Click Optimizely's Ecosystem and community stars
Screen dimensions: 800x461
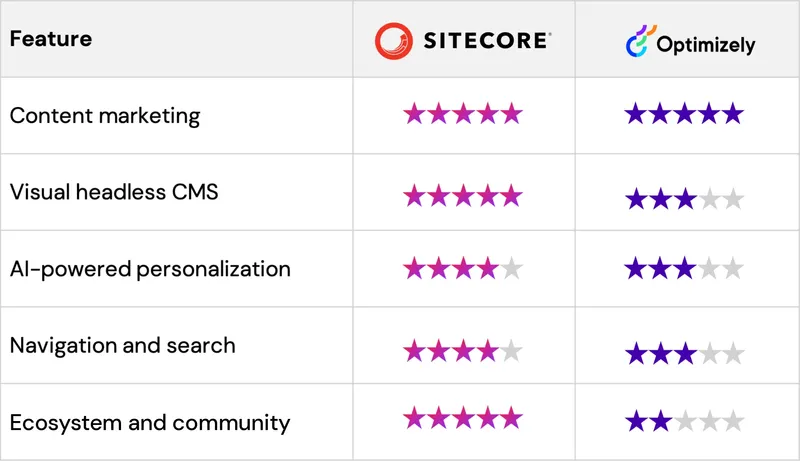[x=684, y=421]
